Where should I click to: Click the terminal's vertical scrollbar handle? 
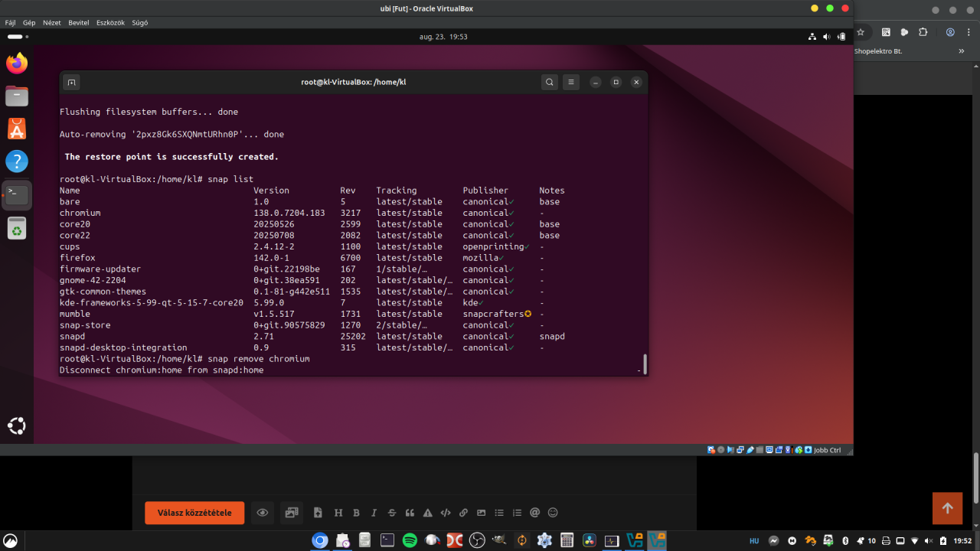645,364
